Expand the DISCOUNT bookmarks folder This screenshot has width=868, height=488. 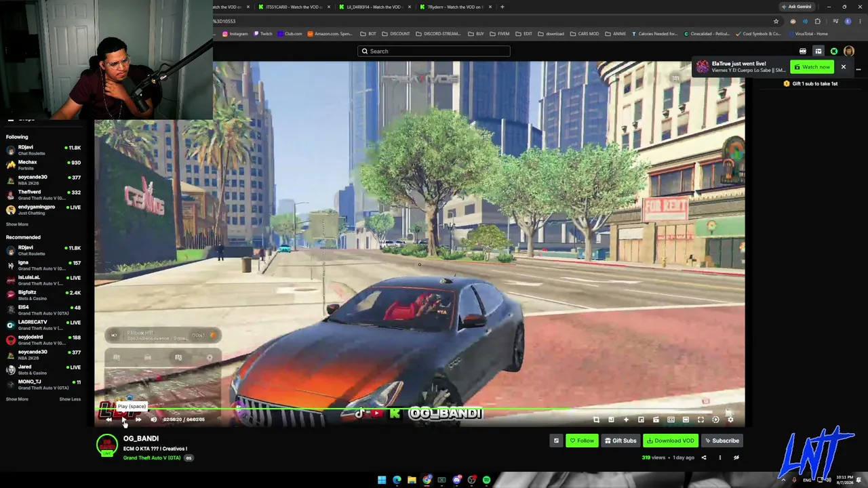point(396,34)
